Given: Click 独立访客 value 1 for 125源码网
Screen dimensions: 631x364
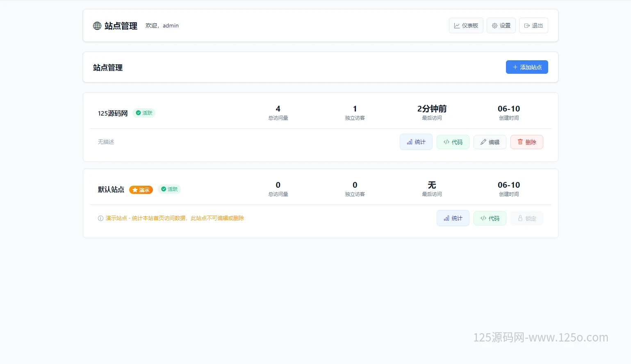Looking at the screenshot, I should pyautogui.click(x=355, y=109).
